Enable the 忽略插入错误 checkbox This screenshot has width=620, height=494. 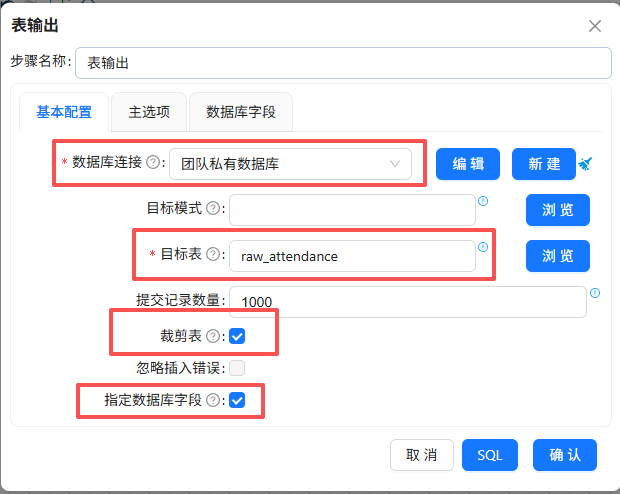pyautogui.click(x=237, y=368)
